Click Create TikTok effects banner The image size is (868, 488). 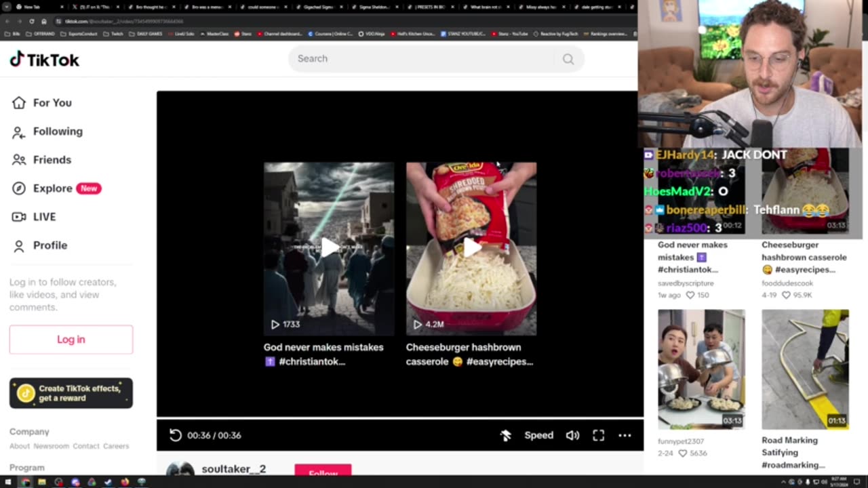tap(71, 393)
